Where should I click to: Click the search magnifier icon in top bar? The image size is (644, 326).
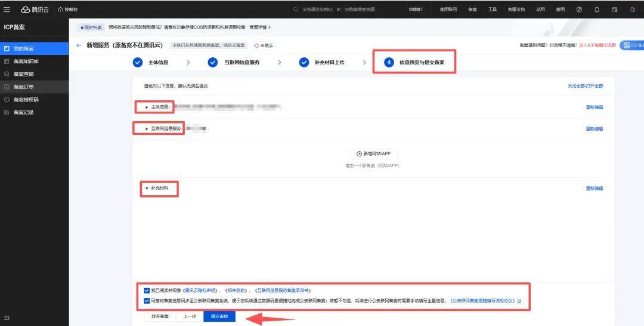296,10
